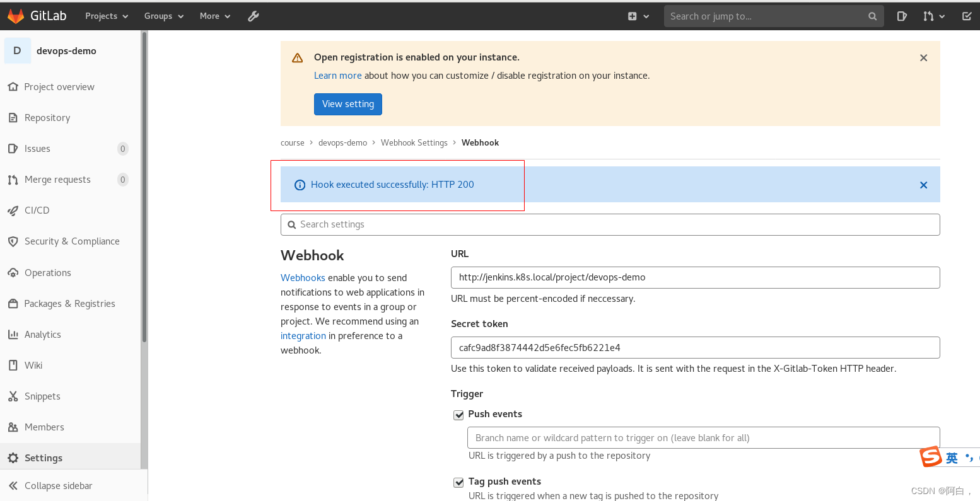
Task: Click the branch name pattern field
Action: point(703,438)
